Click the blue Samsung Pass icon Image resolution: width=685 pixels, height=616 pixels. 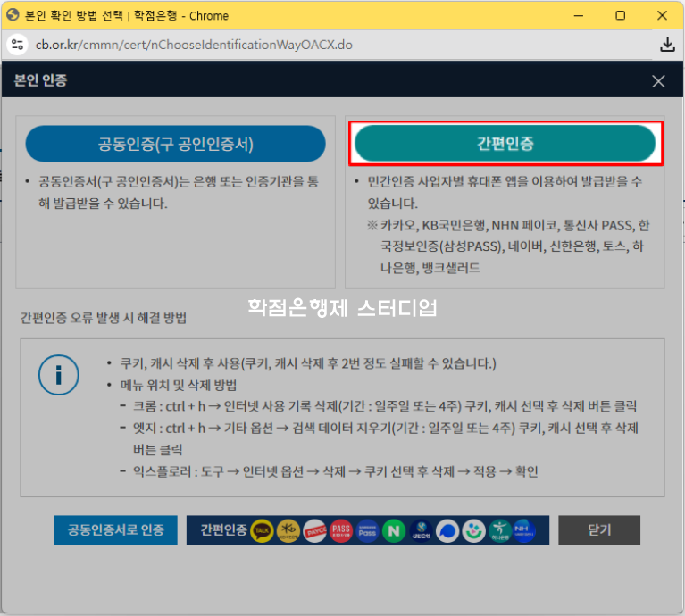[x=367, y=531]
